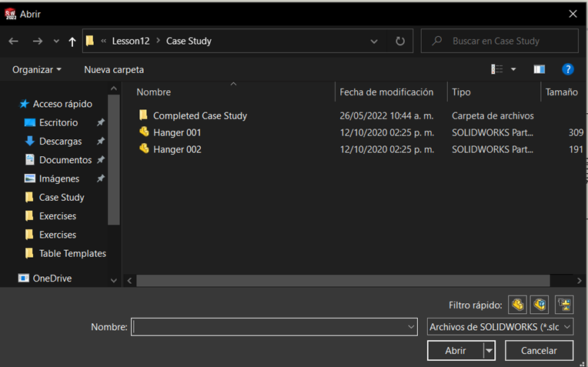Click date 26/05/2022 10:44 a. m.
Viewport: 588px width, 367px height.
point(386,116)
